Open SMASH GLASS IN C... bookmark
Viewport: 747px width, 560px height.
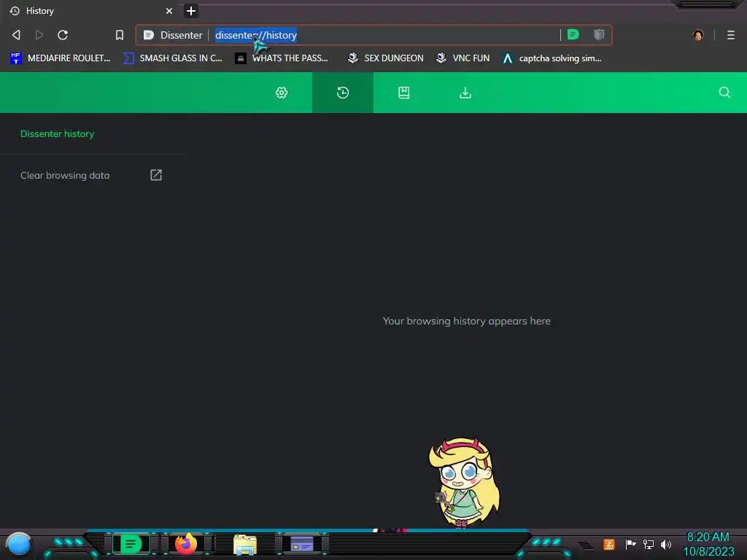click(x=172, y=58)
